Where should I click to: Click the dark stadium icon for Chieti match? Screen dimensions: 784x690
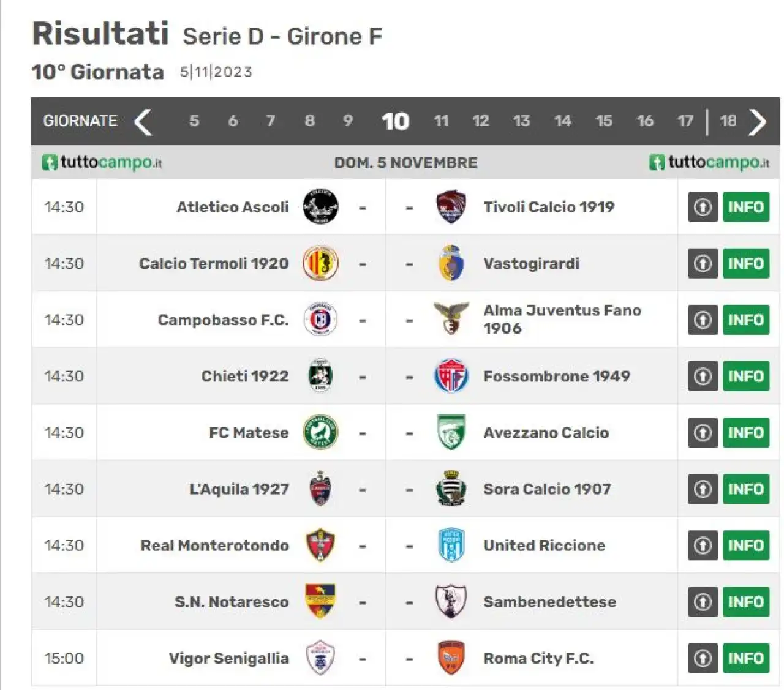(x=703, y=376)
